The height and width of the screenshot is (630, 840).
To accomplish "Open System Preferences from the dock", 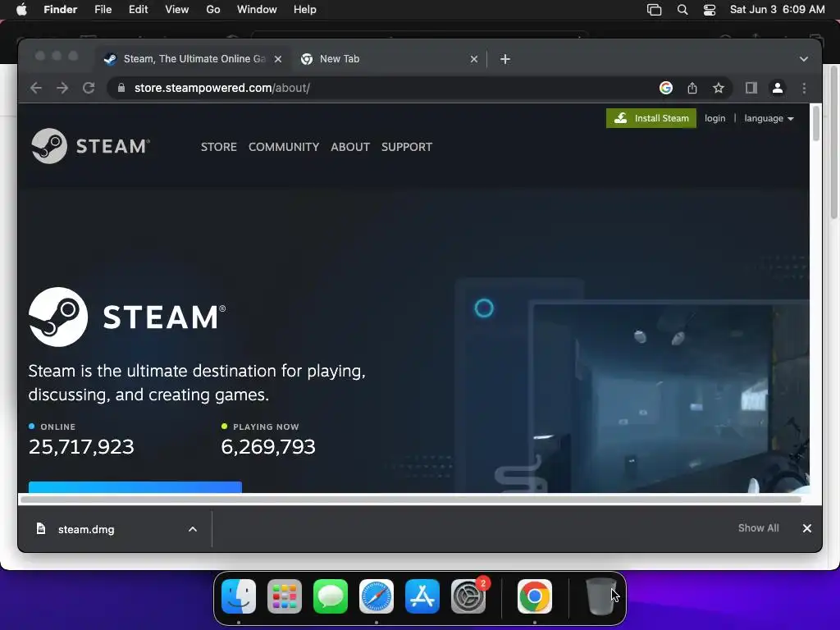I will (468, 596).
